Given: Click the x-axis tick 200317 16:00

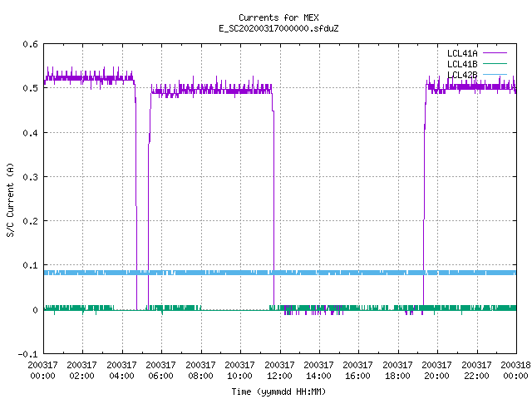Looking at the screenshot, I should point(358,370).
